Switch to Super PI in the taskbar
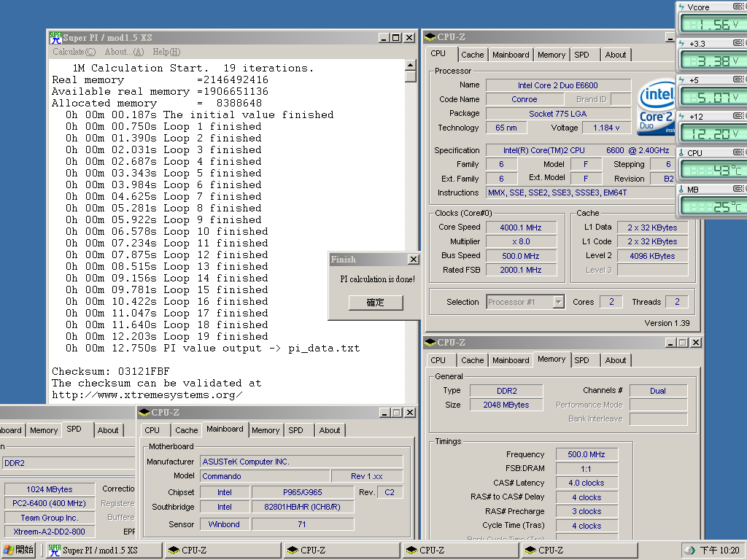The height and width of the screenshot is (560, 747). pyautogui.click(x=104, y=550)
